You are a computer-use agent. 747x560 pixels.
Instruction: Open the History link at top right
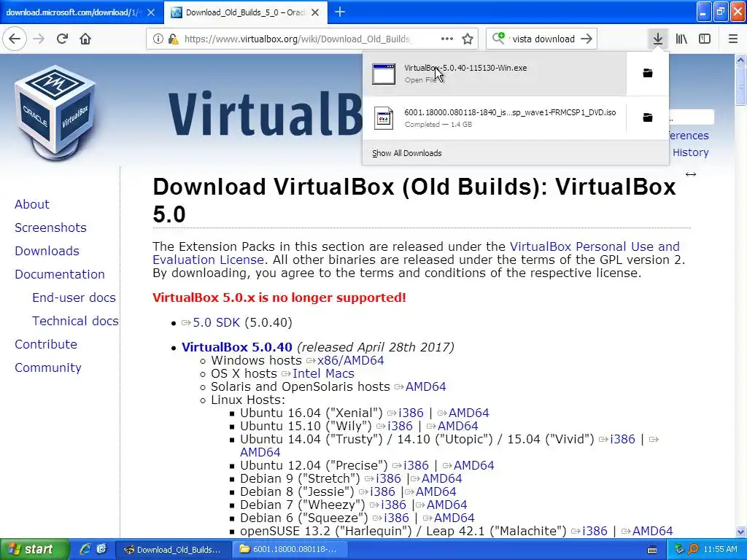690,152
